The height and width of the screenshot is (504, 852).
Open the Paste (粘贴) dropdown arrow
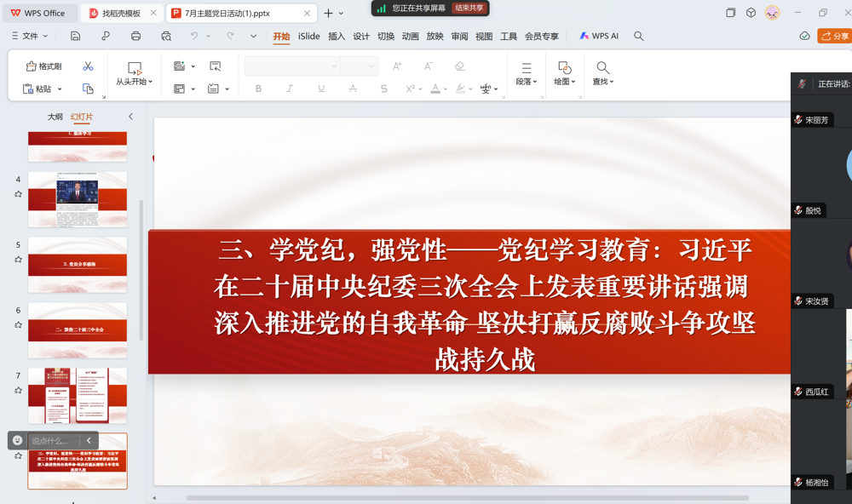[x=60, y=88]
